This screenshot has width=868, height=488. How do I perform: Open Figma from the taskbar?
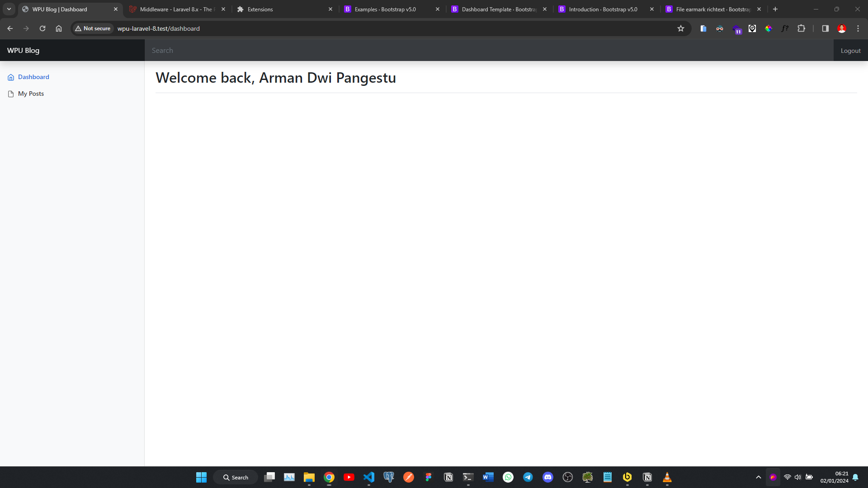(429, 477)
